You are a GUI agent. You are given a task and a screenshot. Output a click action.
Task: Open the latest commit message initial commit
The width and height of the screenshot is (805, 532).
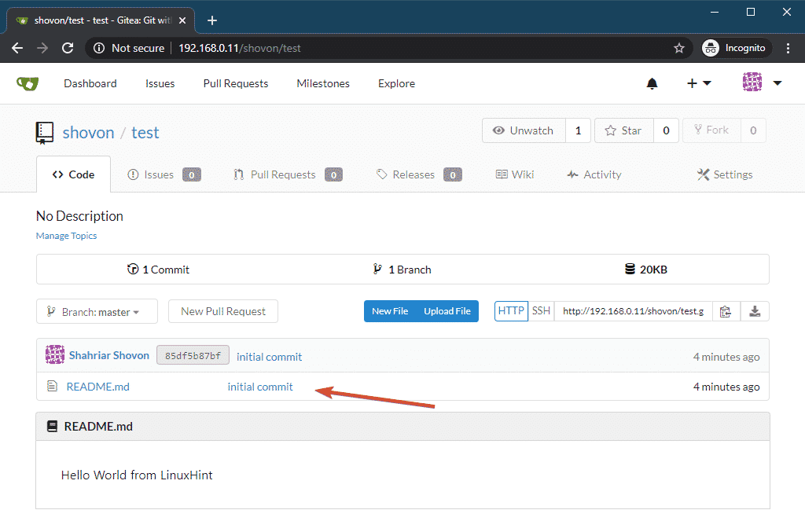(x=269, y=357)
